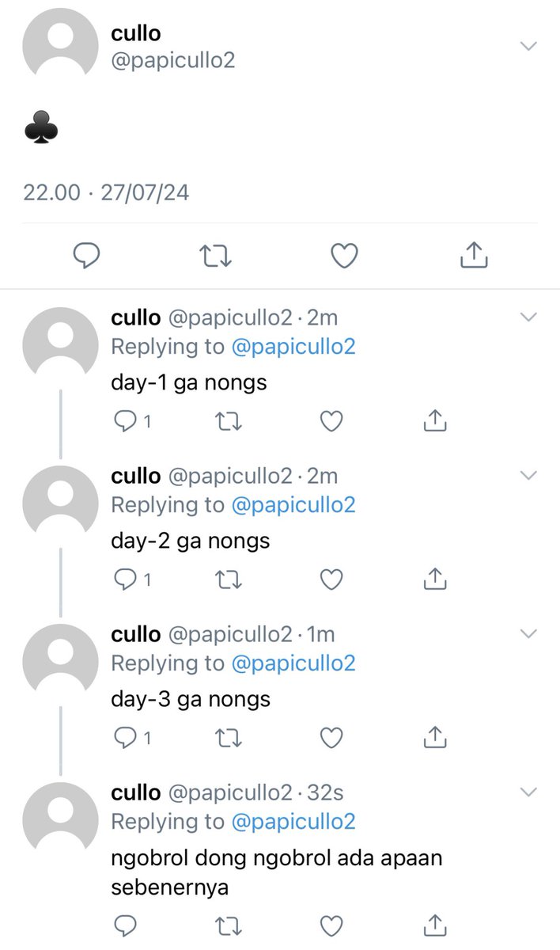This screenshot has height=950, width=560.
Task: Retweet the 'day-2 ga nongs' reply
Action: pos(228,580)
